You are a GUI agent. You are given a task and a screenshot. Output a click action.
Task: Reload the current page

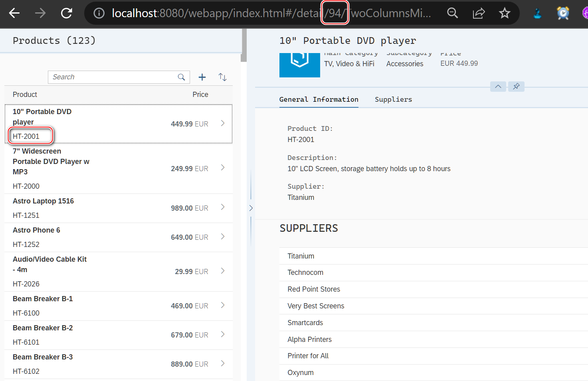(x=66, y=13)
